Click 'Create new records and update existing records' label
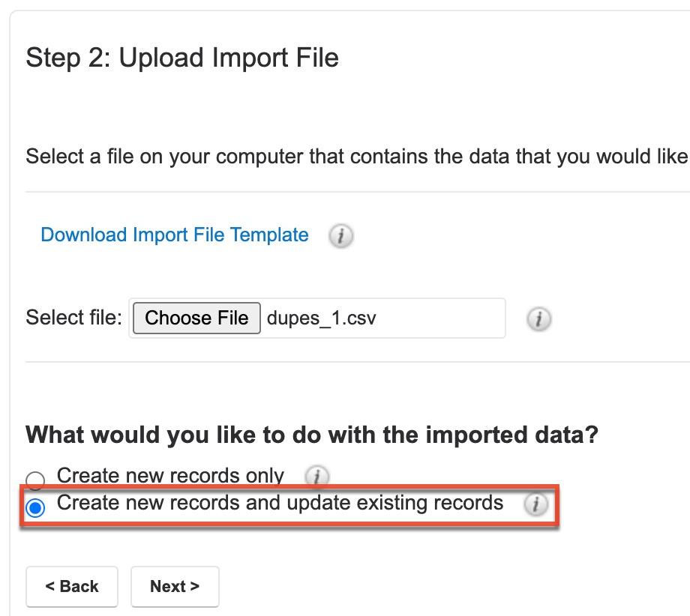The height and width of the screenshot is (616, 690). pyautogui.click(x=280, y=503)
